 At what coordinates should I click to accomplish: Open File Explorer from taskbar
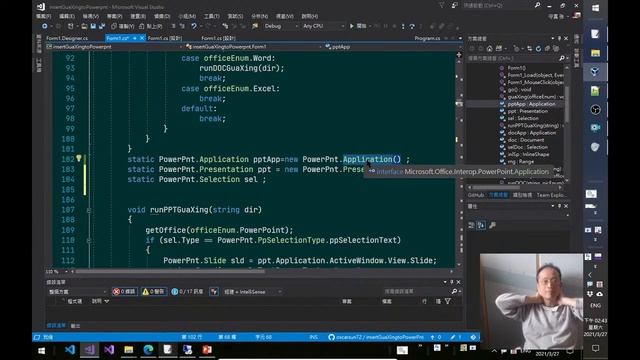129,350
